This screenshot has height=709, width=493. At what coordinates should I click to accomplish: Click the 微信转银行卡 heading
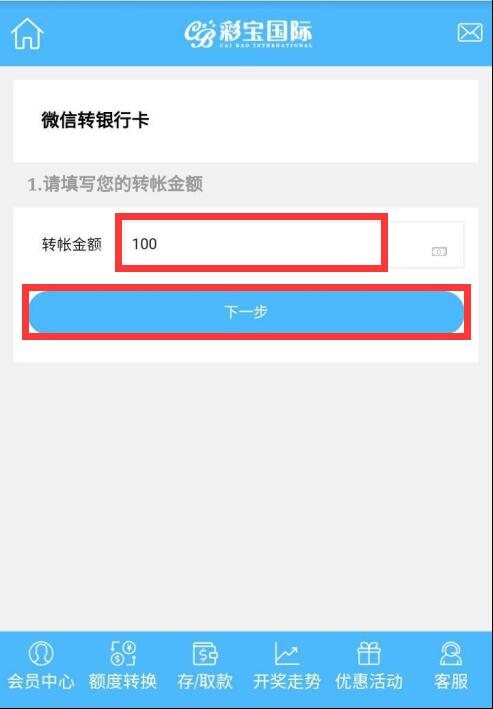[95, 120]
